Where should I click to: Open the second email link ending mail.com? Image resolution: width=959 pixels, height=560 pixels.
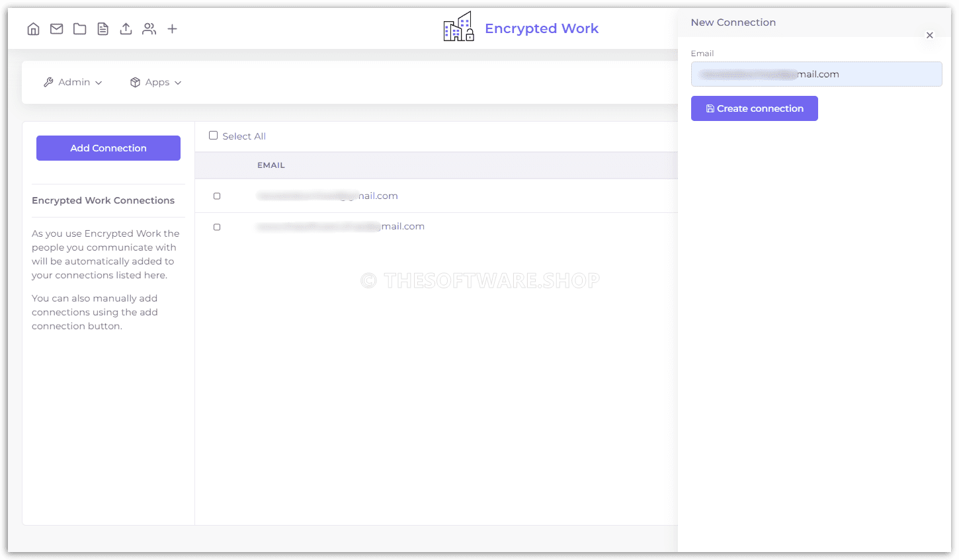pos(341,226)
